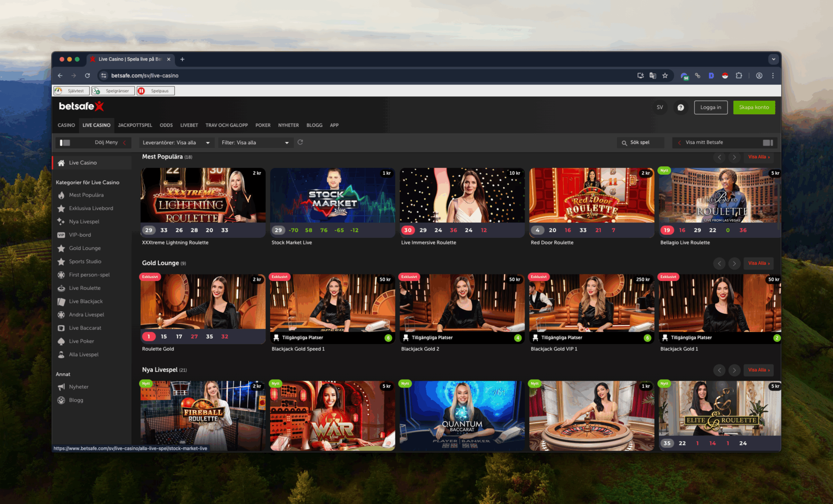Open the ODDS tab
Screen dimensions: 833x504
pyautogui.click(x=166, y=125)
